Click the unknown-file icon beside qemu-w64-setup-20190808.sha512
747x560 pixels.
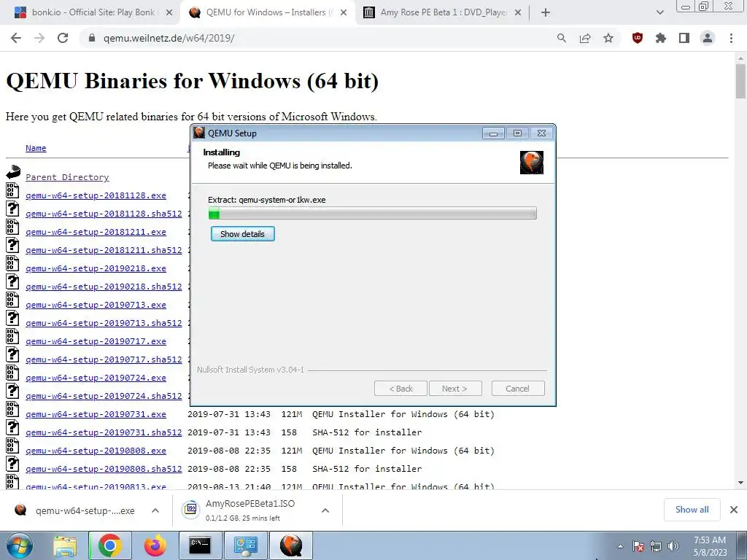pyautogui.click(x=12, y=464)
